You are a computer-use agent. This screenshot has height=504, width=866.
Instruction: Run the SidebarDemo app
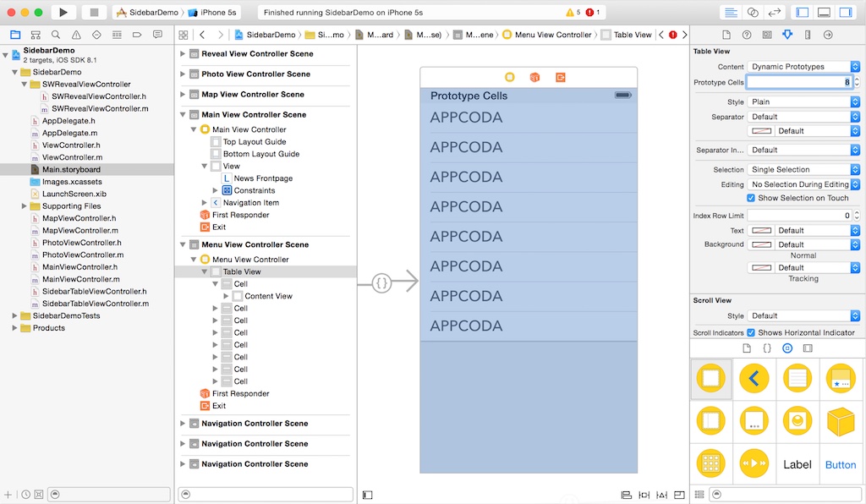pos(63,11)
